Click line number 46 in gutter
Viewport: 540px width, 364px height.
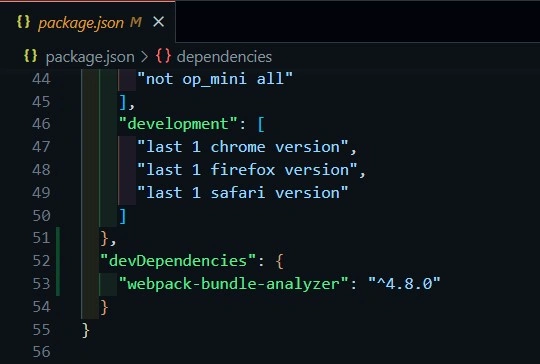pyautogui.click(x=41, y=124)
